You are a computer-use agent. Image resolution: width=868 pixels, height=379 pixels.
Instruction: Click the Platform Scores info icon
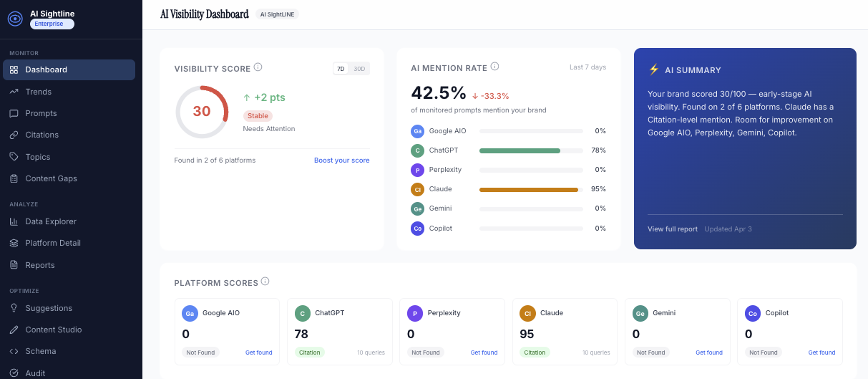pos(265,282)
